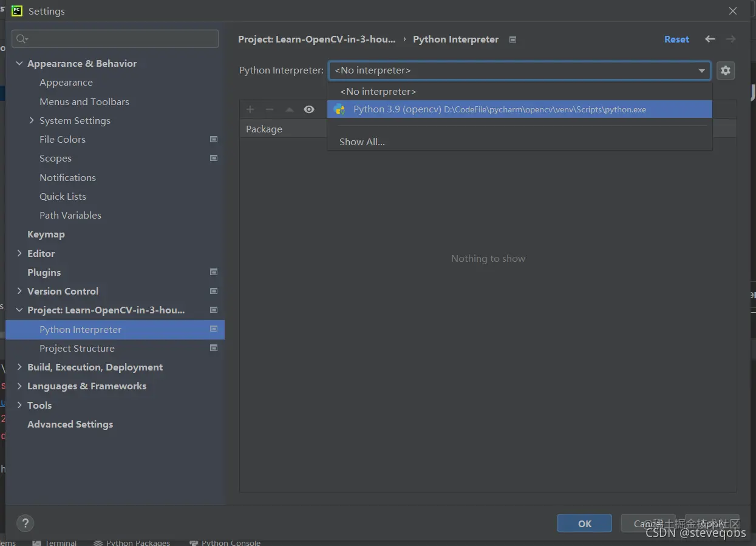Expand the Editor section
756x546 pixels.
click(x=19, y=253)
